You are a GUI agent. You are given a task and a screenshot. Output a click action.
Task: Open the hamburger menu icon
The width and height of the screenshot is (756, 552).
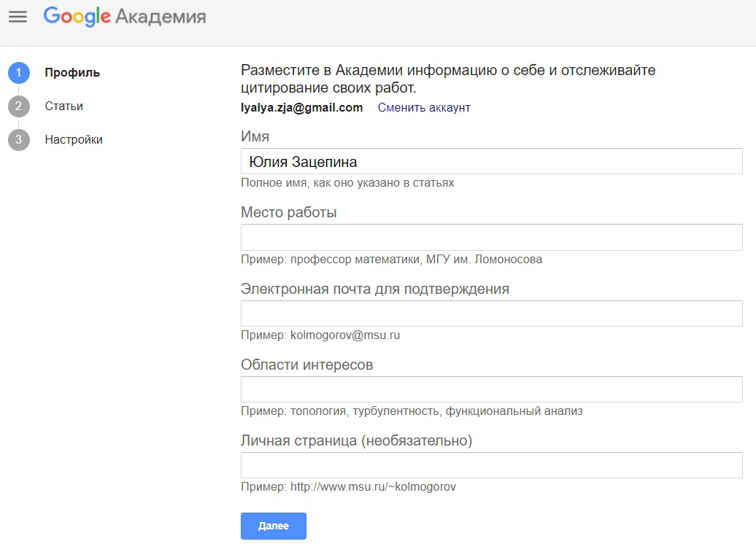click(18, 17)
